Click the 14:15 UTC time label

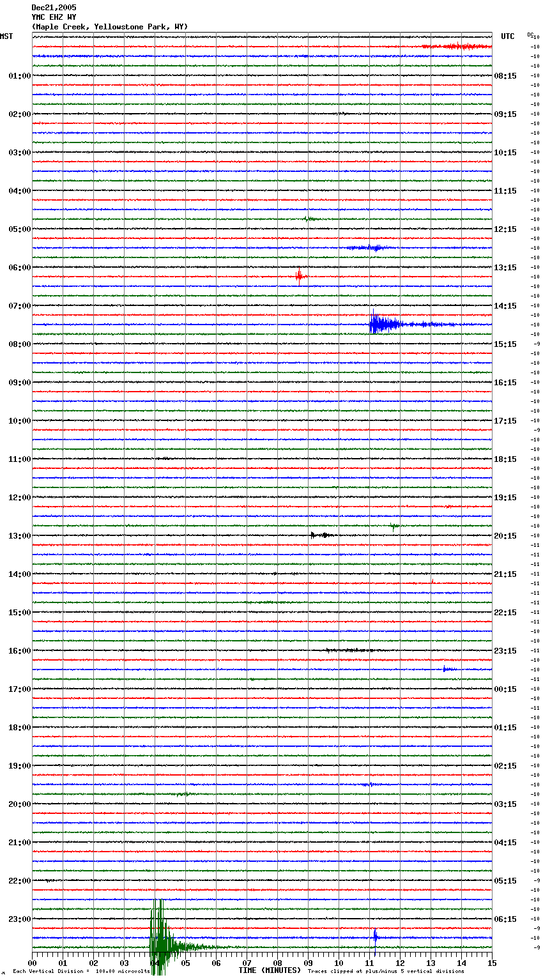click(505, 306)
